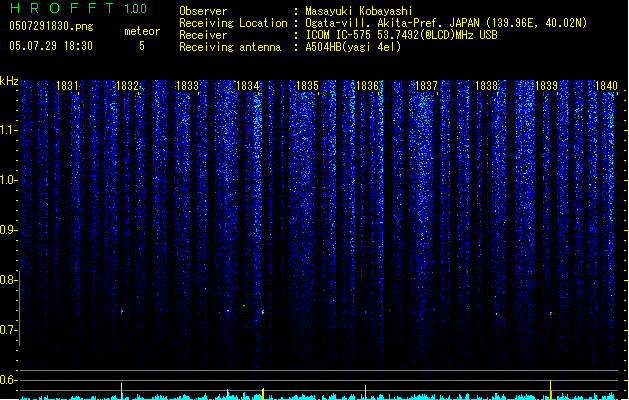
Task: Click the 1834 time marker
Action: [x=248, y=86]
